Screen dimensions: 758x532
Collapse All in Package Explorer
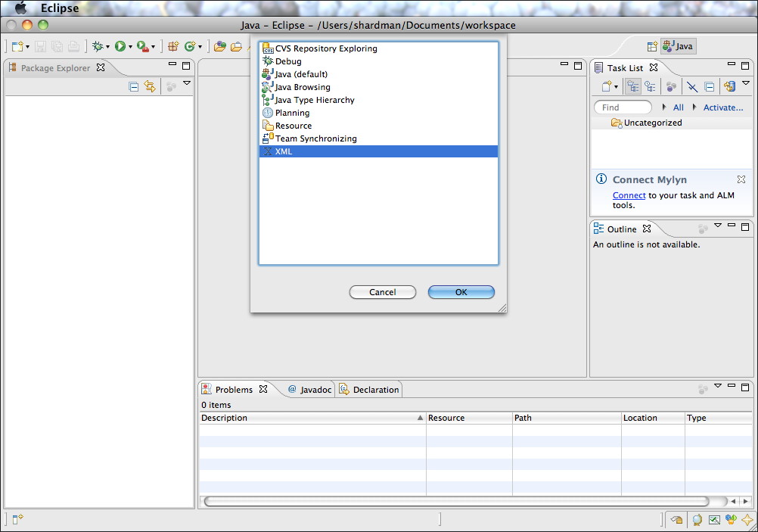tap(134, 86)
